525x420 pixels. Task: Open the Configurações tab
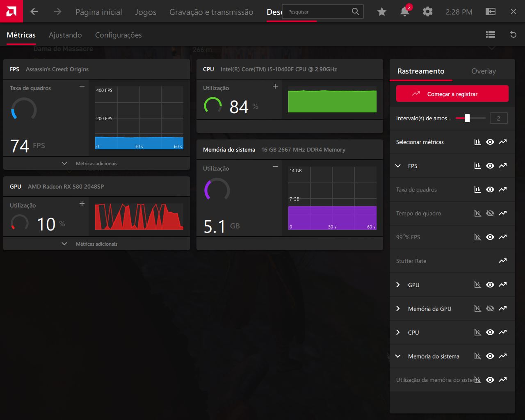119,35
